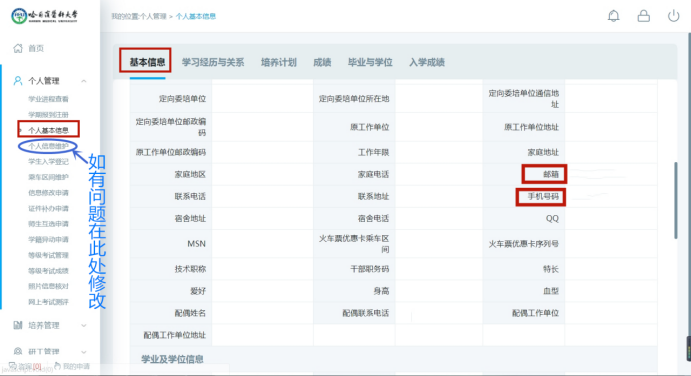Image resolution: width=691 pixels, height=376 pixels.
Task: Open 信息修改申请 in sidebar
Action: pos(48,193)
